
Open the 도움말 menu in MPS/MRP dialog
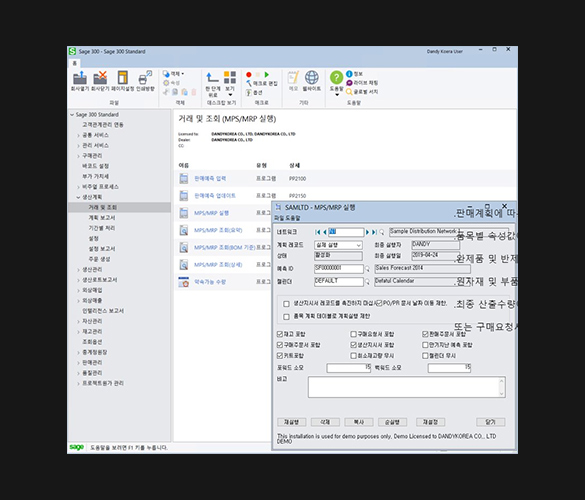292,218
